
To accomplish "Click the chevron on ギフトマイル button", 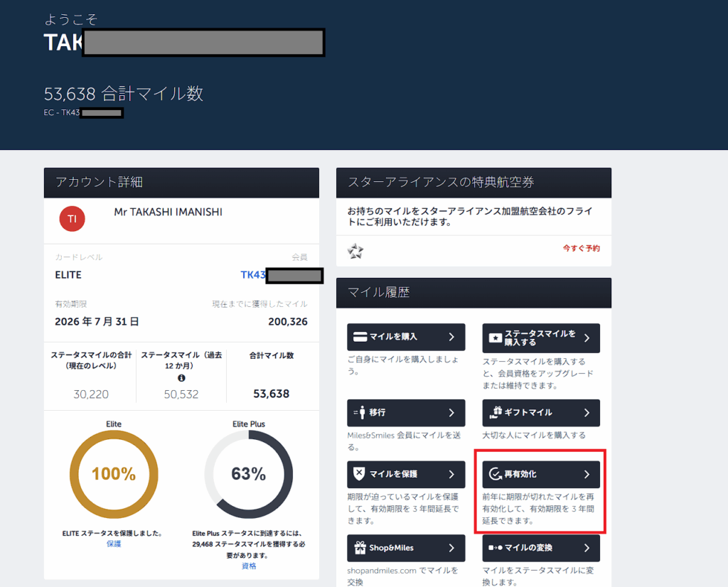I will 587,412.
